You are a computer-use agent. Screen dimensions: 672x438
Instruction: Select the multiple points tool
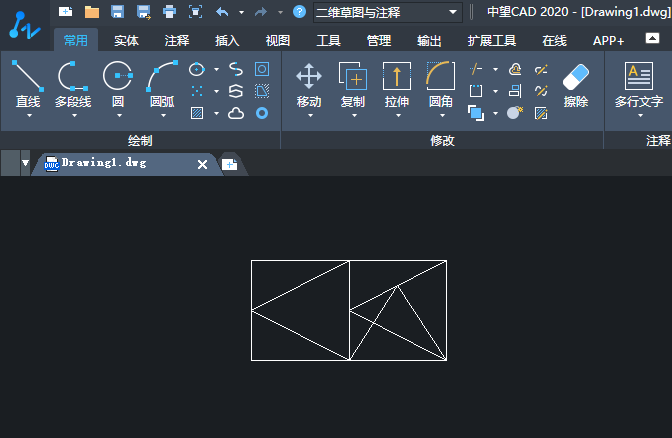197,91
